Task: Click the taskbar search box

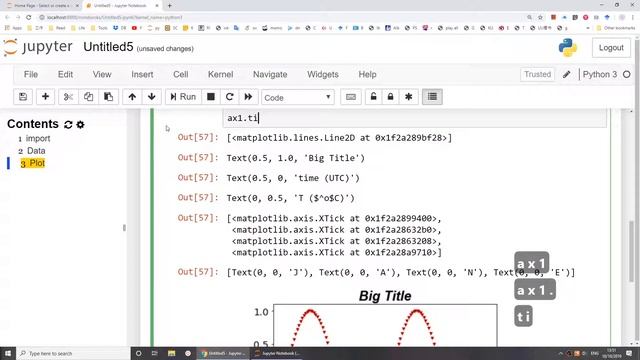Action: pos(73,353)
